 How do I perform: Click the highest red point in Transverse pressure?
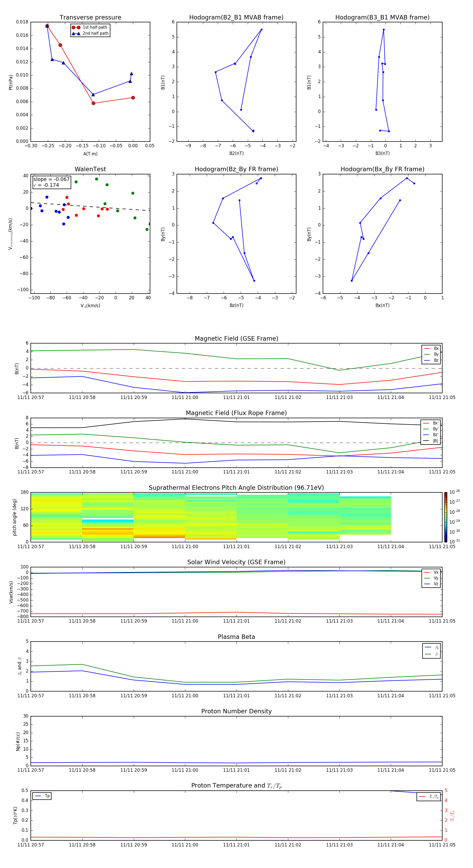[47, 26]
